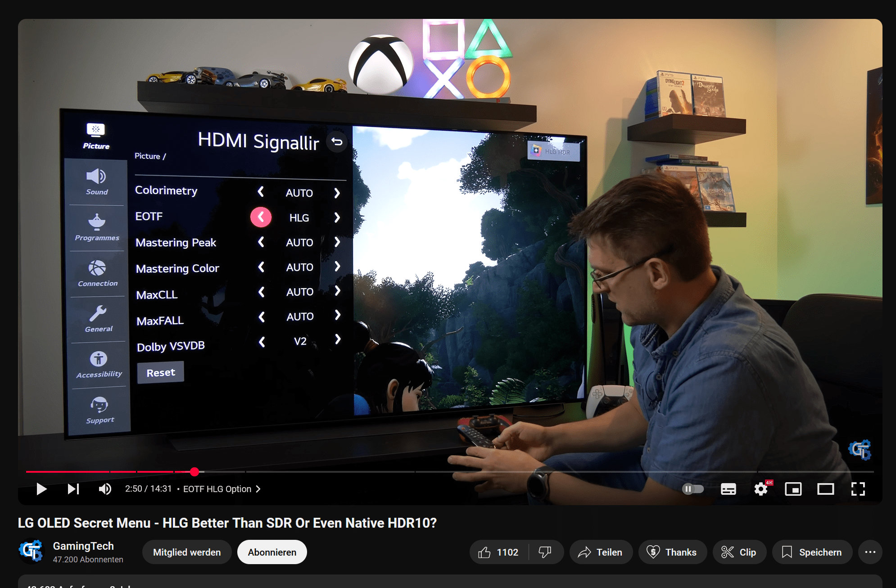Open the video settings gear
The height and width of the screenshot is (588, 896).
click(761, 489)
